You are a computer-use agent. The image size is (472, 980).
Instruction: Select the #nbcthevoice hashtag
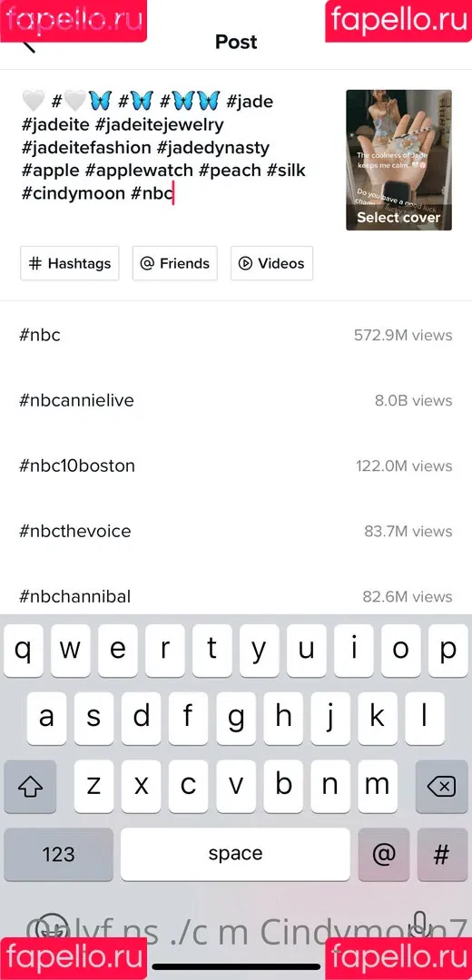click(236, 531)
